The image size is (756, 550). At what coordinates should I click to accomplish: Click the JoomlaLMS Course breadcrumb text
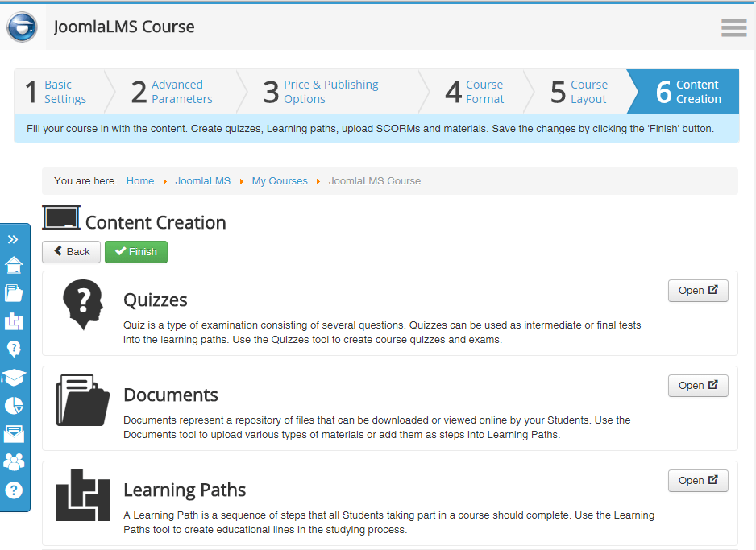click(375, 181)
